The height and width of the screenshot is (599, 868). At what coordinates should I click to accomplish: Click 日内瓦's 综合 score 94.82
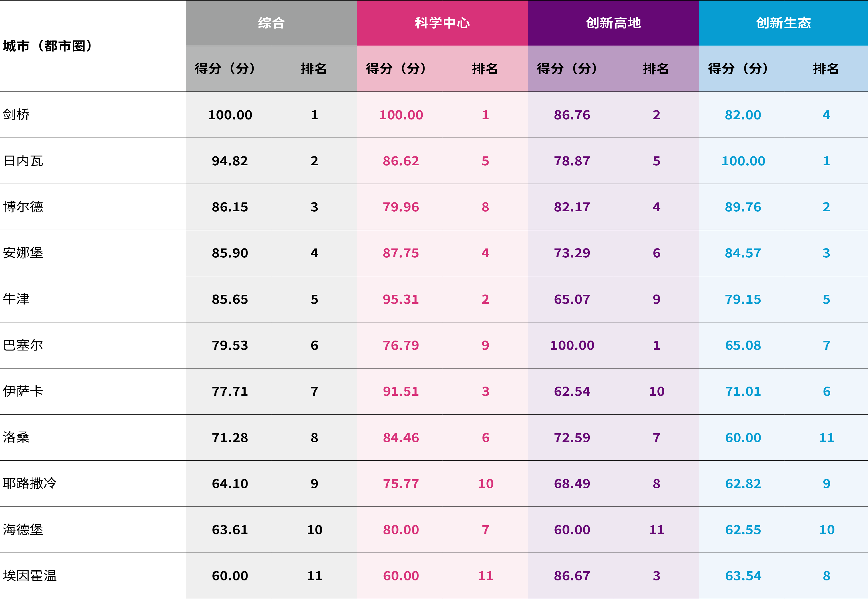pyautogui.click(x=230, y=161)
